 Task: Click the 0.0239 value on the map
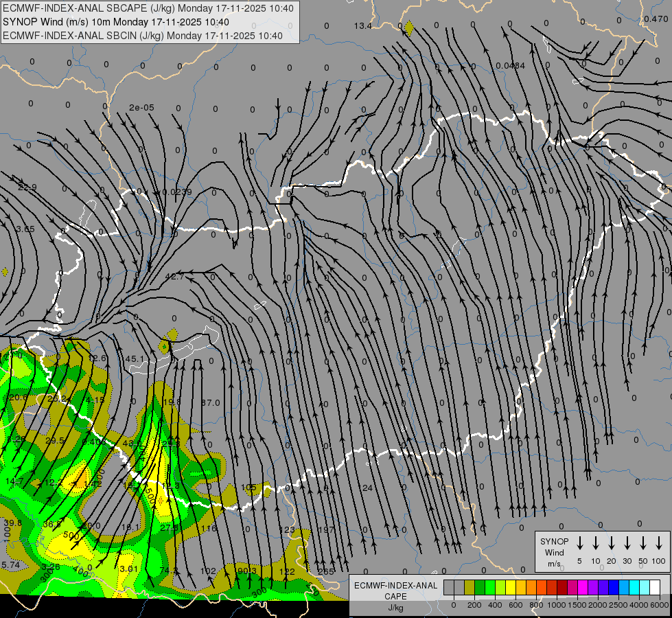click(177, 192)
